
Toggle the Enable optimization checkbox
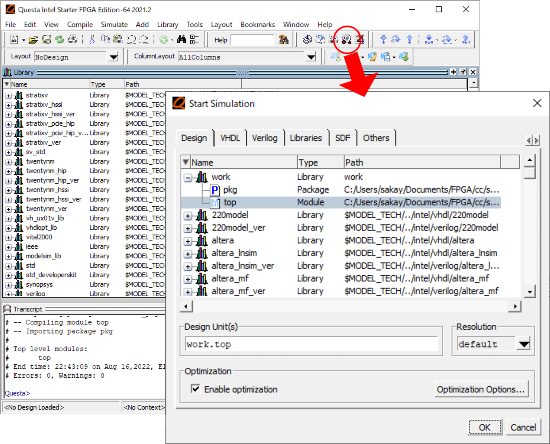[x=195, y=389]
